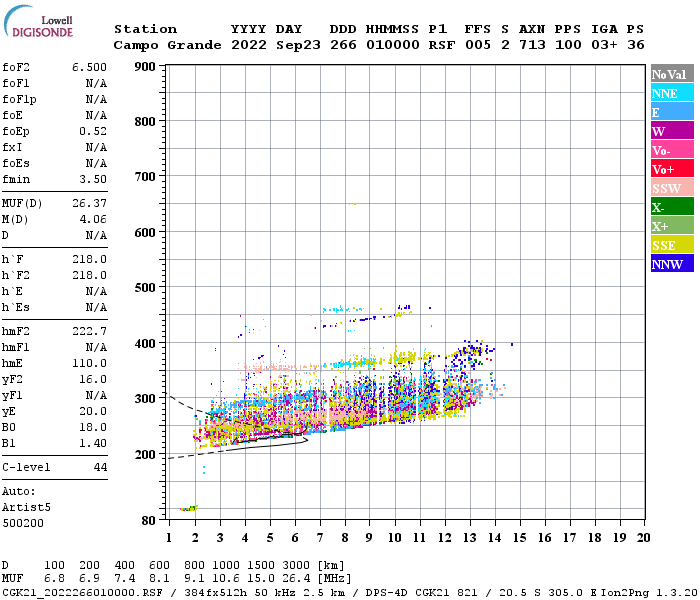Image resolution: width=700 pixels, height=600 pixels.
Task: Click the MUF value 15.0 in table
Action: (x=261, y=579)
